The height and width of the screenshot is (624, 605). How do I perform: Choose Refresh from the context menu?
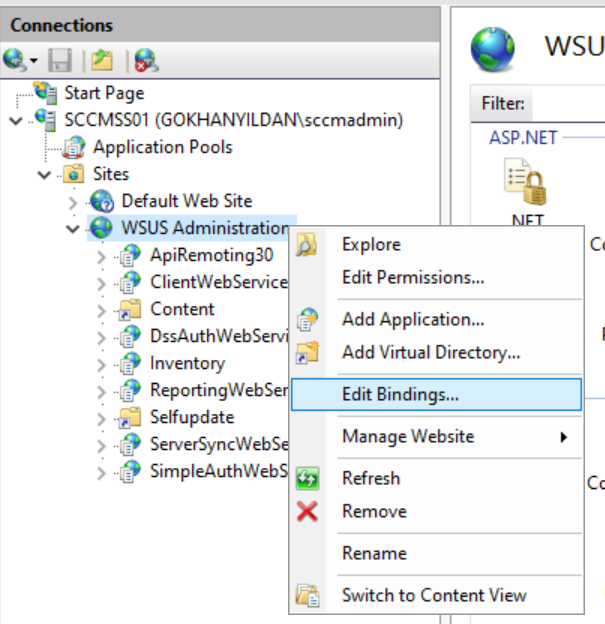pos(436,478)
